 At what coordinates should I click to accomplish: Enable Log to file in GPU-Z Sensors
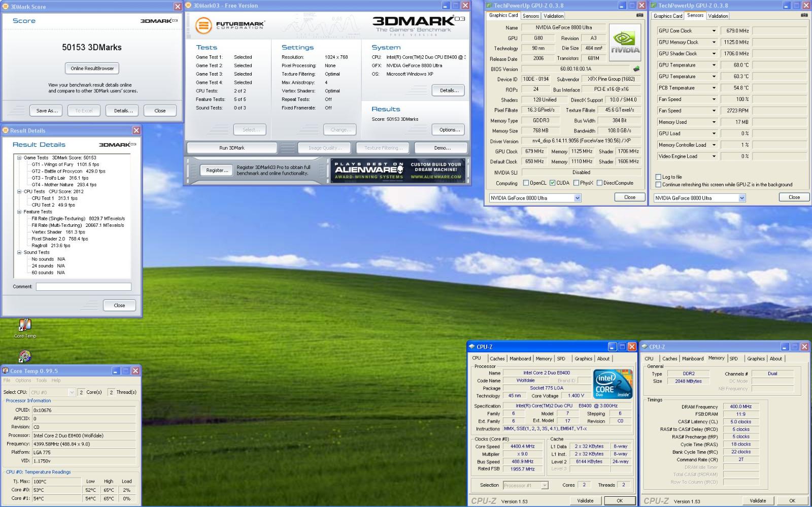[x=658, y=177]
